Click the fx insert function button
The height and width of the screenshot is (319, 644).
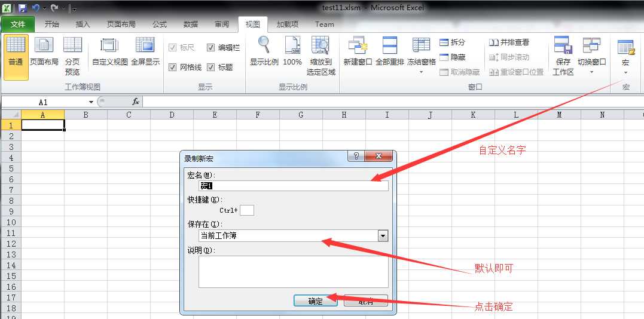(136, 102)
